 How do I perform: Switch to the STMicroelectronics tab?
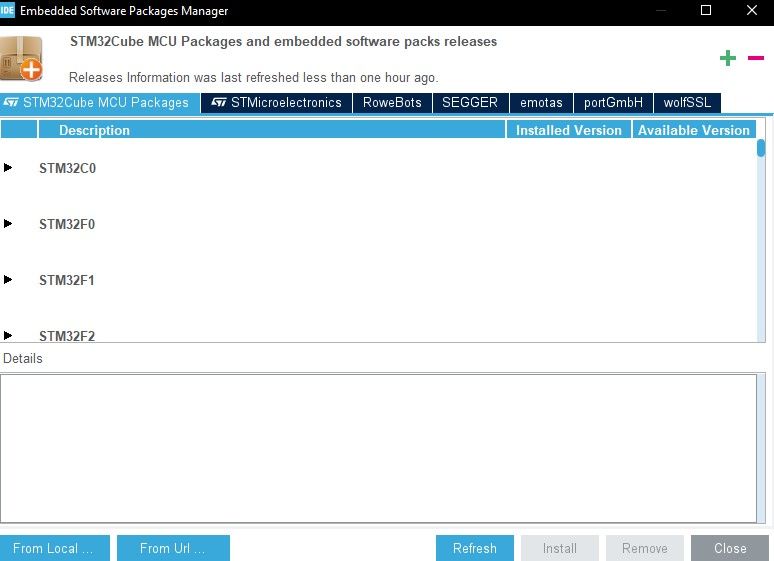point(276,103)
